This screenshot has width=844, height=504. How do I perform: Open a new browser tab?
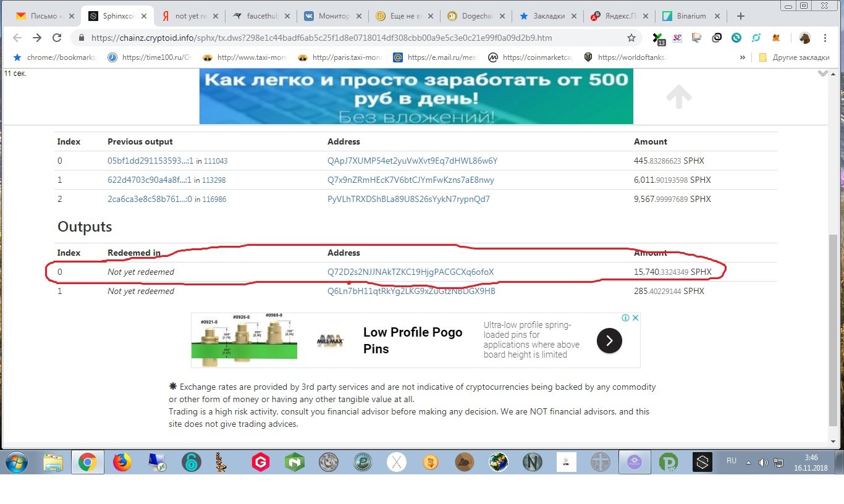(741, 16)
